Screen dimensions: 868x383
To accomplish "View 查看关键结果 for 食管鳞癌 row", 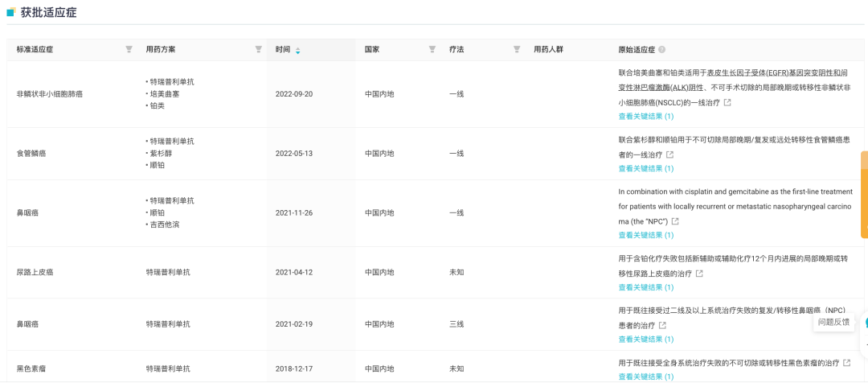I will (x=646, y=168).
